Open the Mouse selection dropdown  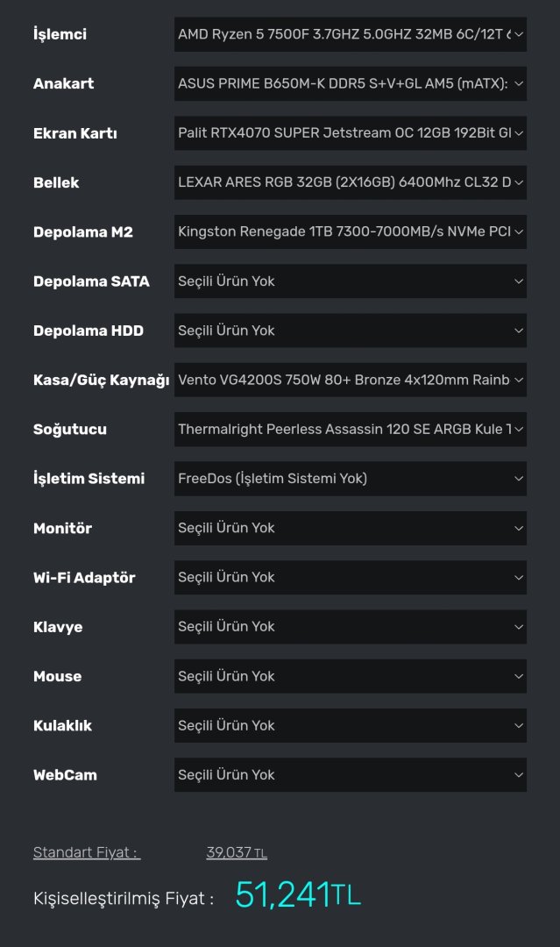(351, 676)
